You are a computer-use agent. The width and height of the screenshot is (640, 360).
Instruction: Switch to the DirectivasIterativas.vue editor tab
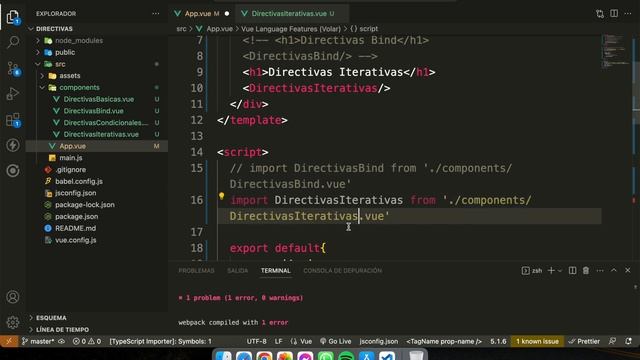292,13
